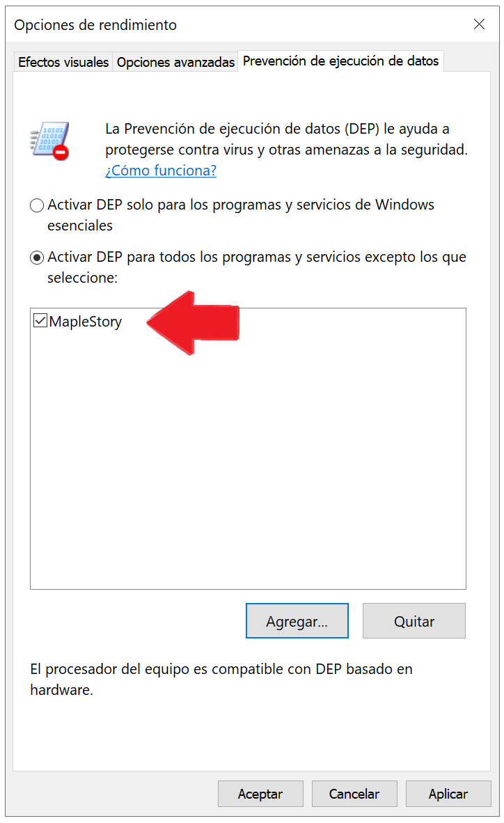Click the hardware DEP compatibility message
Screen dimensions: 504x823
coord(221,679)
